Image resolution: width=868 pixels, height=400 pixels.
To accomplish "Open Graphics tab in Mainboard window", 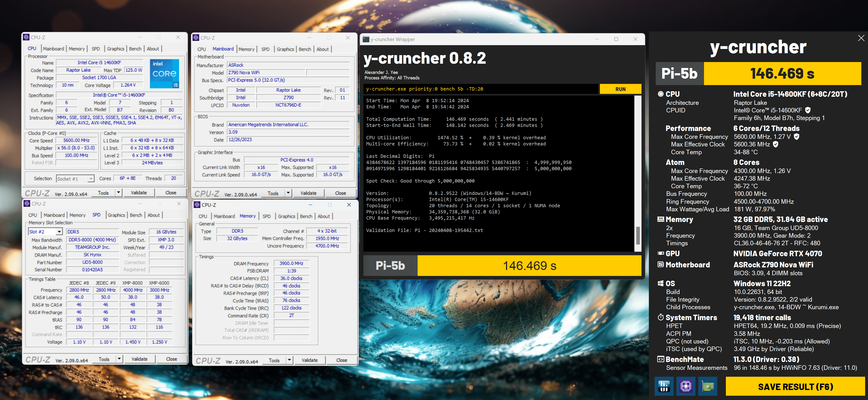I will 285,49.
